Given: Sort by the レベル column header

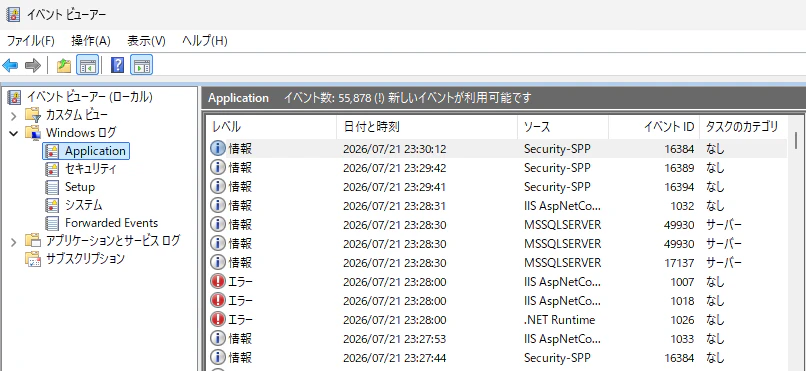Looking at the screenshot, I should coord(271,126).
